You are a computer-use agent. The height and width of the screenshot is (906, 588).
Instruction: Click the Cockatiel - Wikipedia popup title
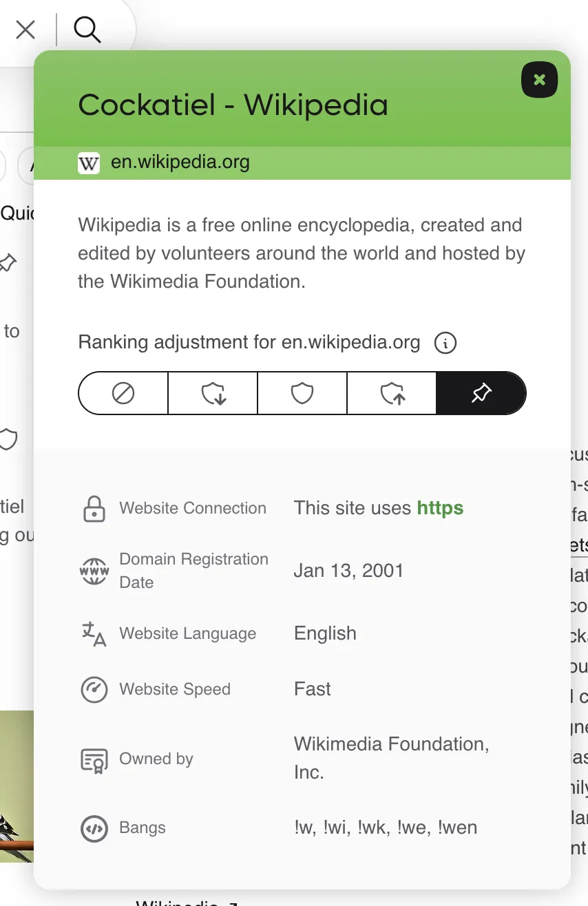233,105
